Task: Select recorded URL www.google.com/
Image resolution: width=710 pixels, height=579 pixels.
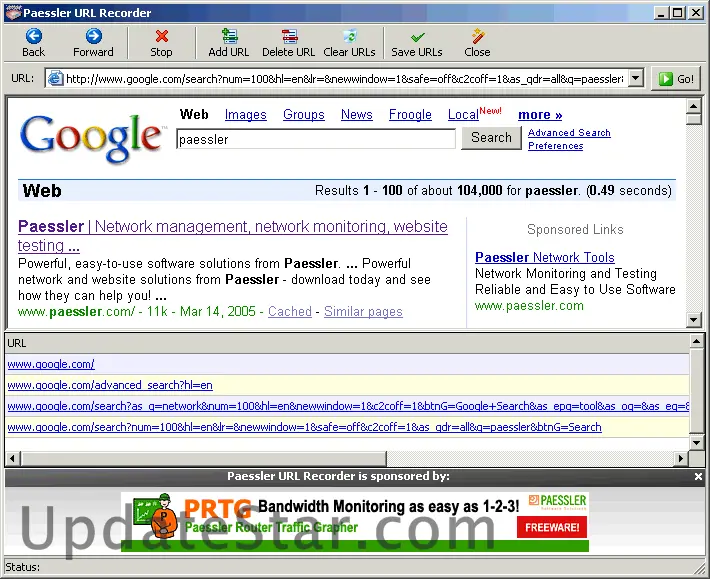Action: click(51, 364)
